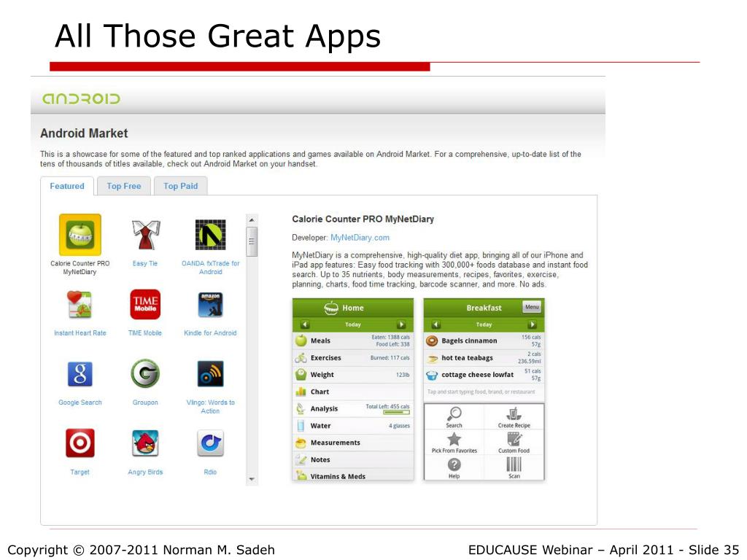This screenshot has width=747, height=560.
Task: Open the Easy Tie app icon
Action: (145, 235)
